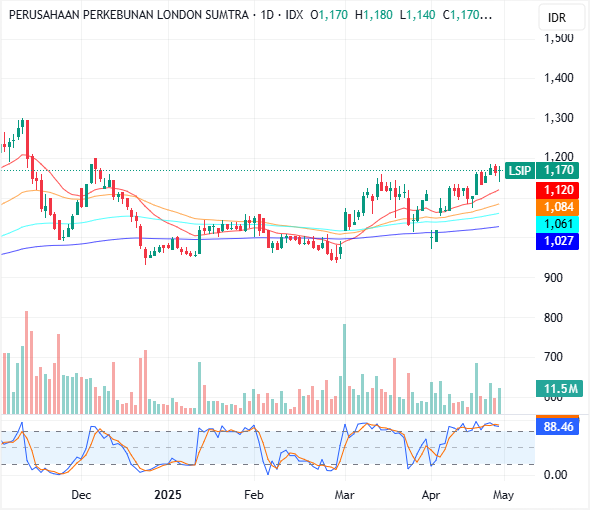Click the 1D interval label
Image resolution: width=590 pixels, height=512 pixels.
(267, 15)
